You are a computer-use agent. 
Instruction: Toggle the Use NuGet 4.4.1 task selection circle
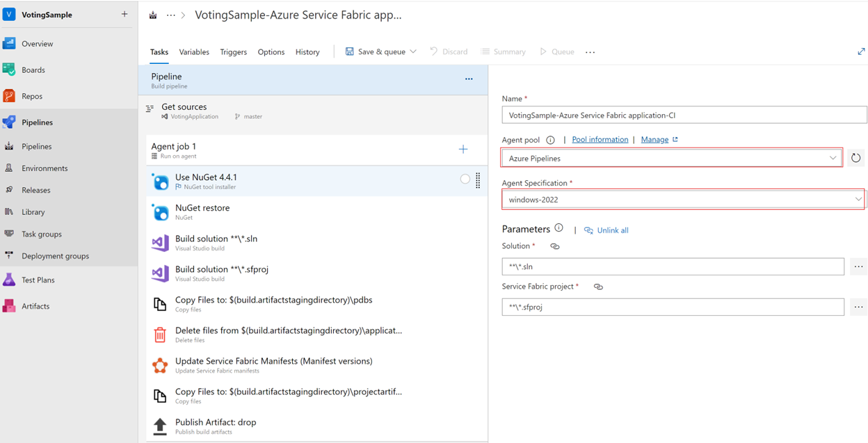pyautogui.click(x=465, y=179)
